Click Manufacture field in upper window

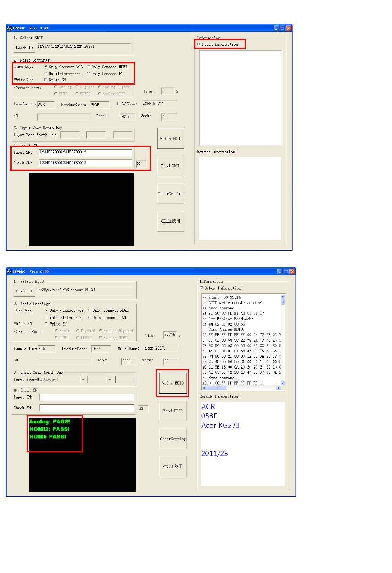(x=46, y=105)
